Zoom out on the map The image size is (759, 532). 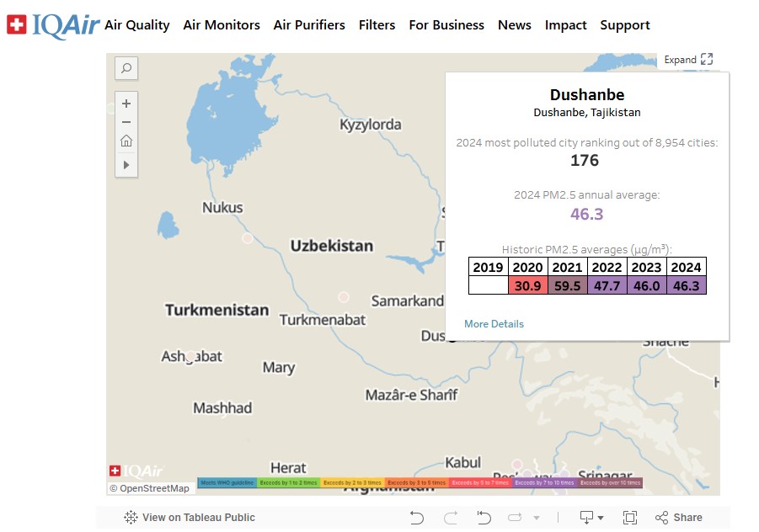126,122
